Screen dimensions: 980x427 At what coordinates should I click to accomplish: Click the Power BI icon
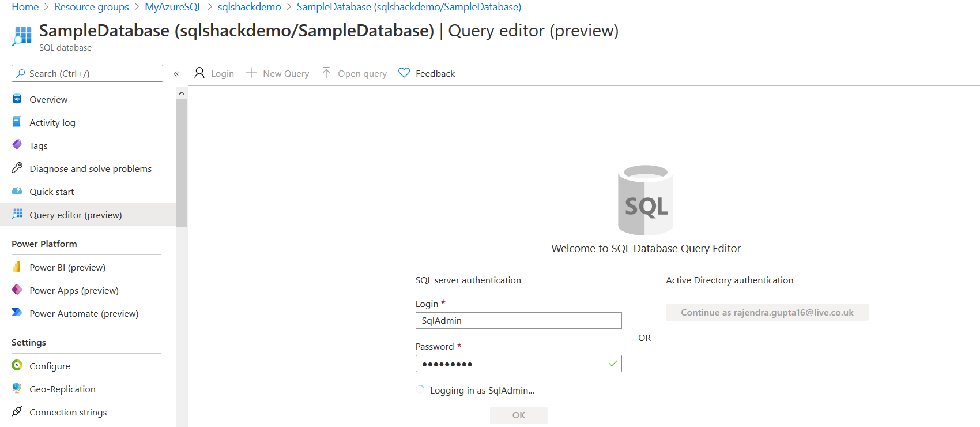(x=17, y=267)
